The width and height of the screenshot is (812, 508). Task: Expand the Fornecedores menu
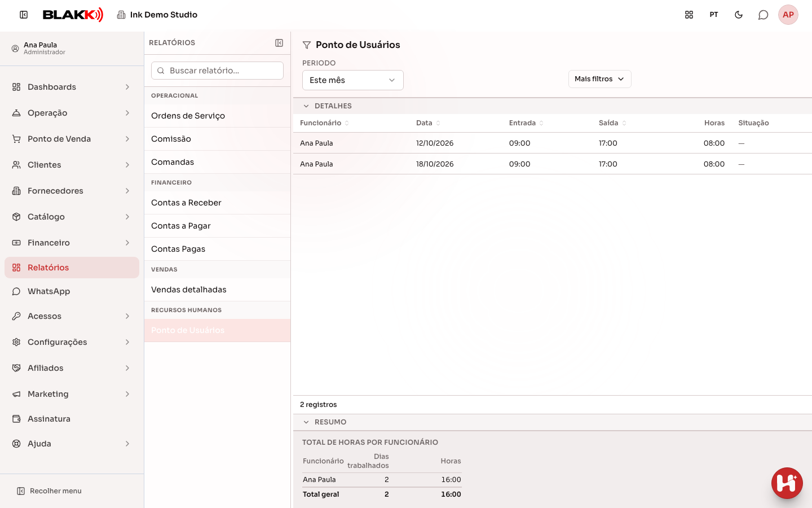click(72, 191)
